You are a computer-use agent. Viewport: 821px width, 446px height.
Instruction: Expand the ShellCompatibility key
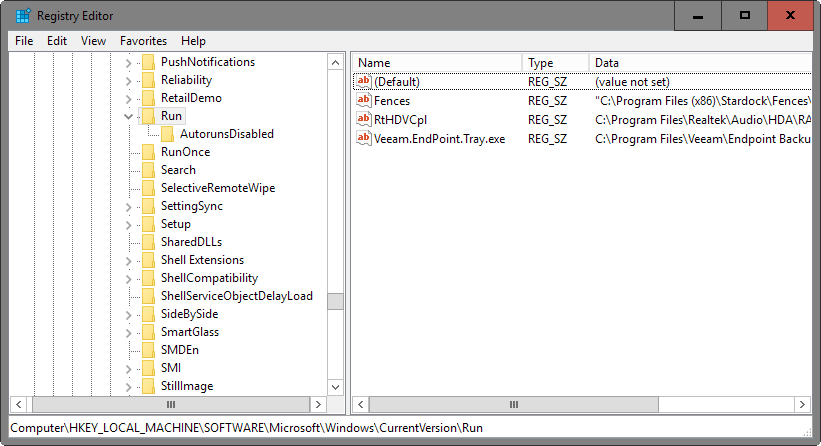tap(128, 279)
